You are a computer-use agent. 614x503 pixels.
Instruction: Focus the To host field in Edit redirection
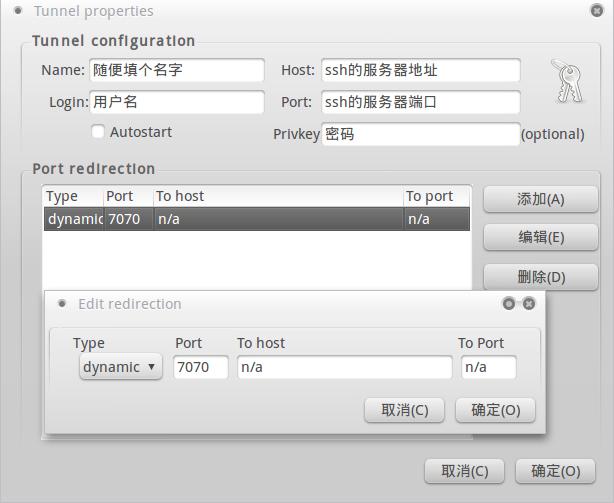click(x=344, y=367)
